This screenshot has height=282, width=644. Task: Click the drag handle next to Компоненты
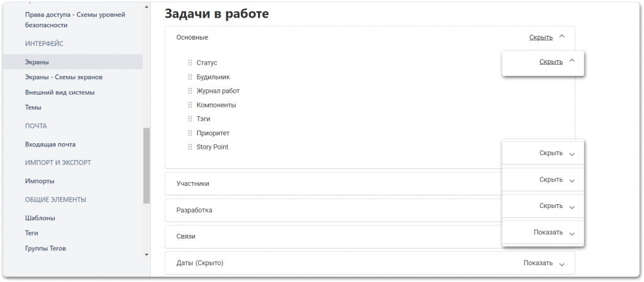coord(190,105)
